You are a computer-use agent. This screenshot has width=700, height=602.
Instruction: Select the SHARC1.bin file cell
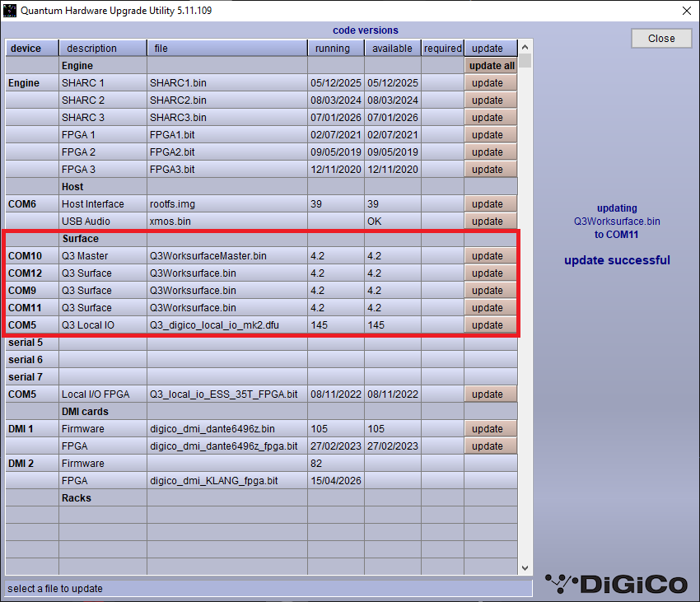227,83
